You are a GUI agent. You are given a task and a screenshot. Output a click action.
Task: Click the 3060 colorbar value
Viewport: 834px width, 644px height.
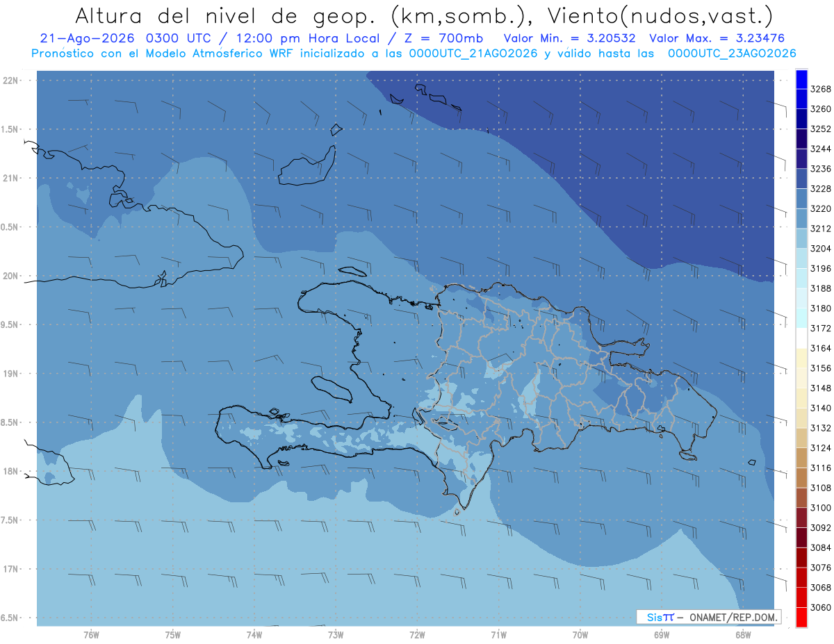[821, 607]
